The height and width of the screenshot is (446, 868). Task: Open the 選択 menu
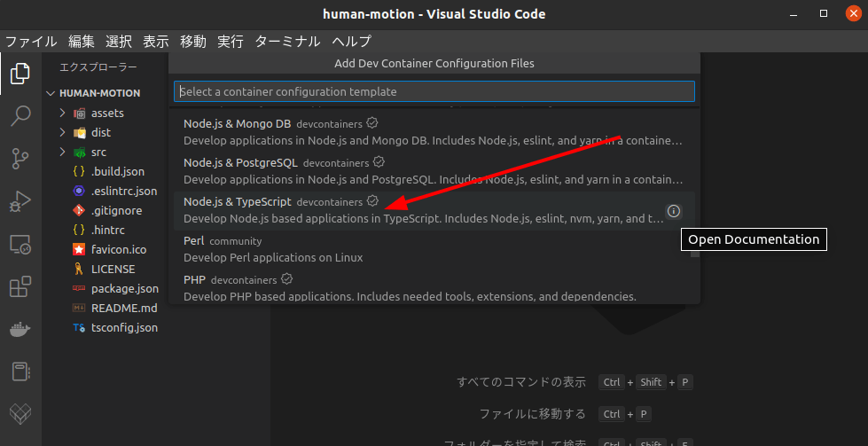coord(119,42)
